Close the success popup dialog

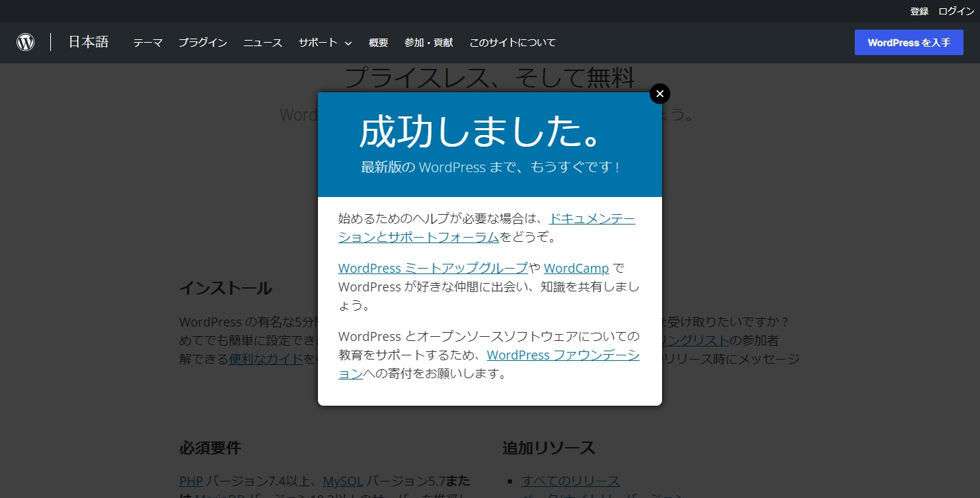[659, 93]
